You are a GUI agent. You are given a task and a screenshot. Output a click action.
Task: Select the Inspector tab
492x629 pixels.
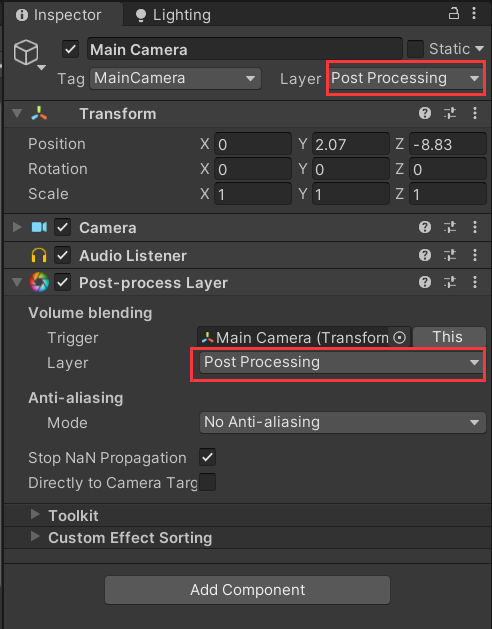pos(58,15)
